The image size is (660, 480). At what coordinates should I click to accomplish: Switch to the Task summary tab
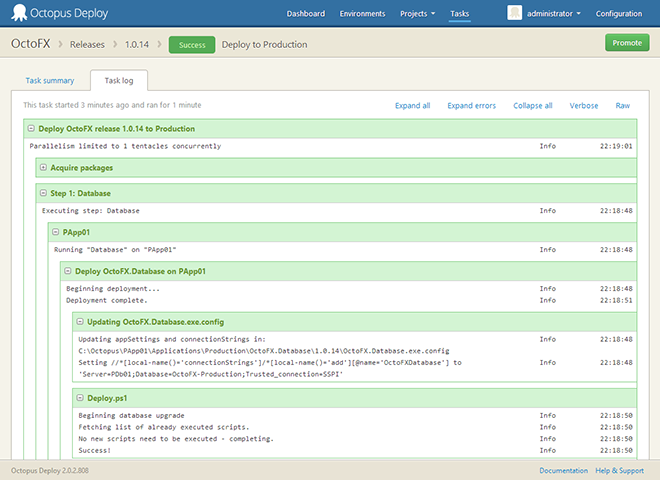coord(50,80)
